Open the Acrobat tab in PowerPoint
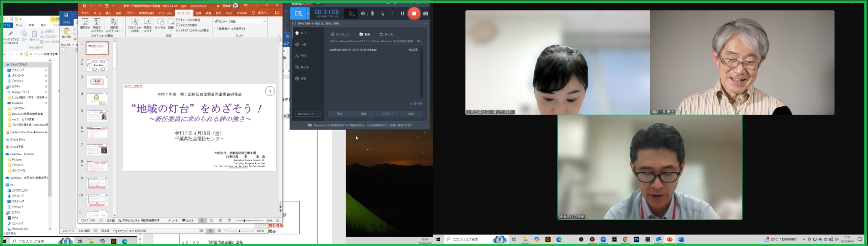The height and width of the screenshot is (246, 868). 242,13
